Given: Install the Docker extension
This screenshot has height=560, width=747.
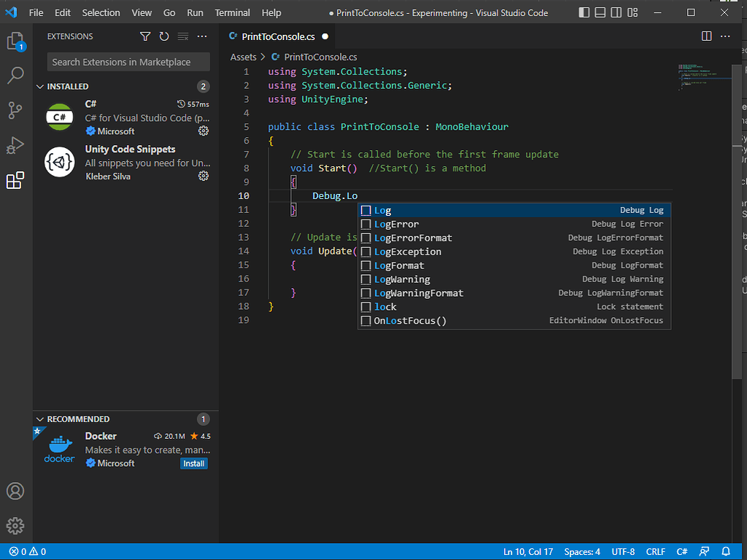Looking at the screenshot, I should (193, 464).
